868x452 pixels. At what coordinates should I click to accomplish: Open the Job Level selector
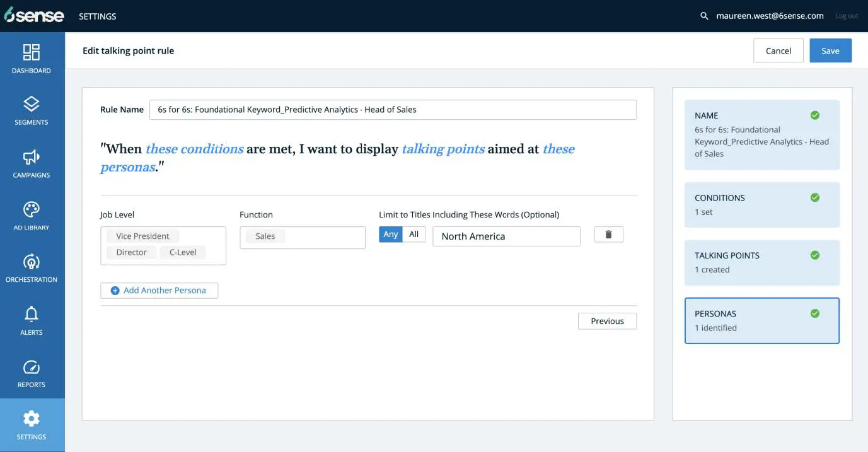pos(163,245)
